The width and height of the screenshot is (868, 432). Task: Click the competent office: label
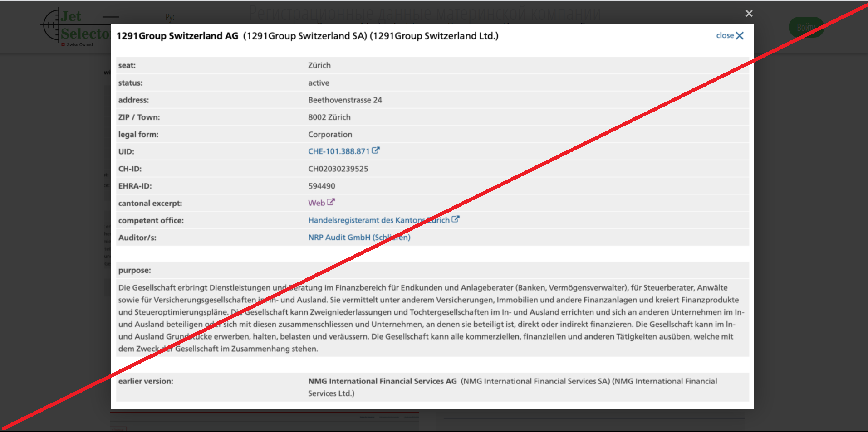tap(151, 221)
